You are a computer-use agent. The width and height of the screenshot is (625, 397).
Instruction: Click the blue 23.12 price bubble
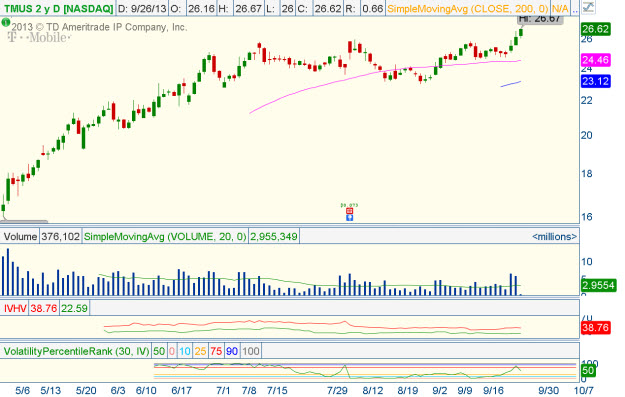596,81
